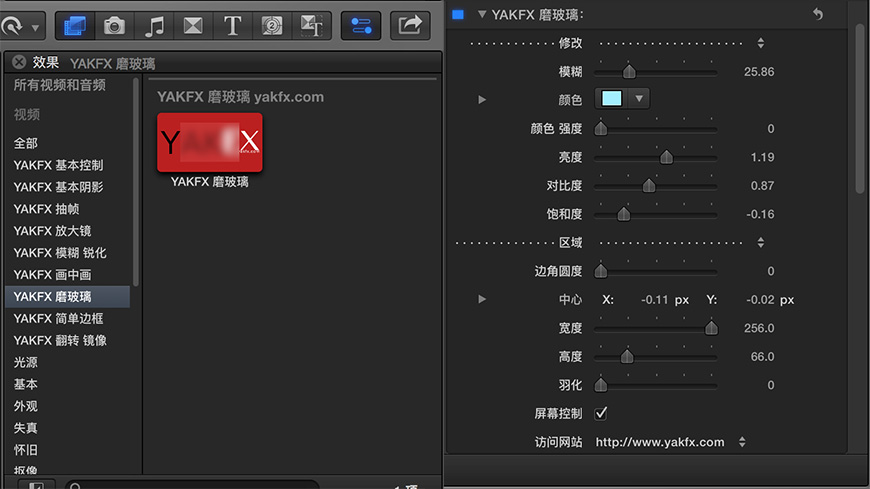The width and height of the screenshot is (870, 489).
Task: Open the 修改 section popup arrows
Action: coord(761,43)
